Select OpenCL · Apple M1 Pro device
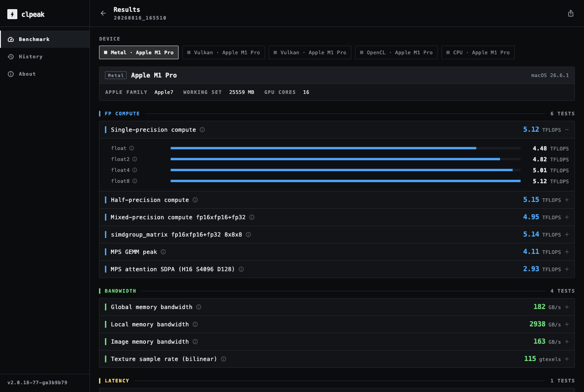Viewport: 584px width, 392px height. click(396, 52)
